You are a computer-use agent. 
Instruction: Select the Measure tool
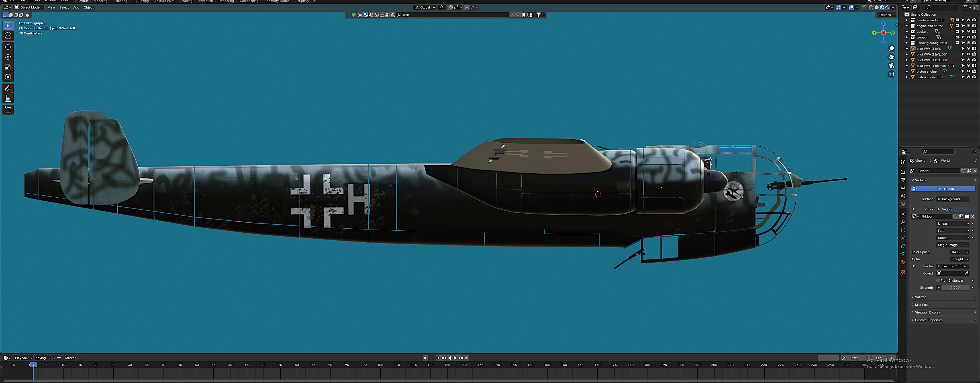(8, 99)
